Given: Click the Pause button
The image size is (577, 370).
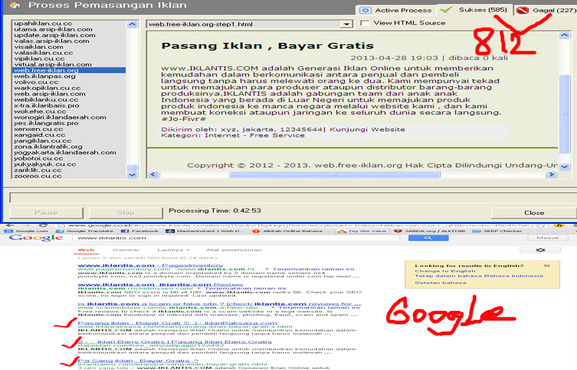Looking at the screenshot, I should pyautogui.click(x=46, y=213).
